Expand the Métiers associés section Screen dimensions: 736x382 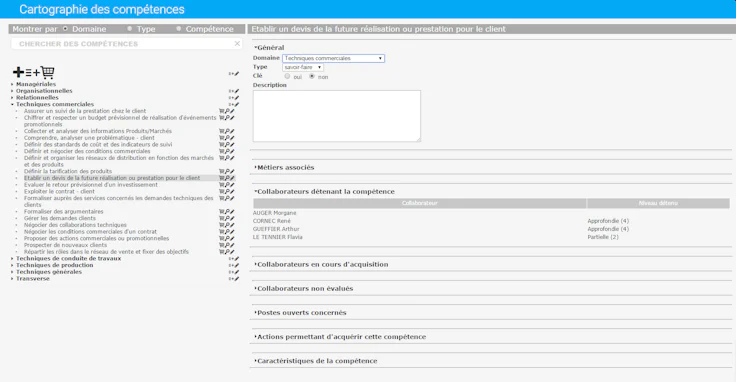[284, 168]
